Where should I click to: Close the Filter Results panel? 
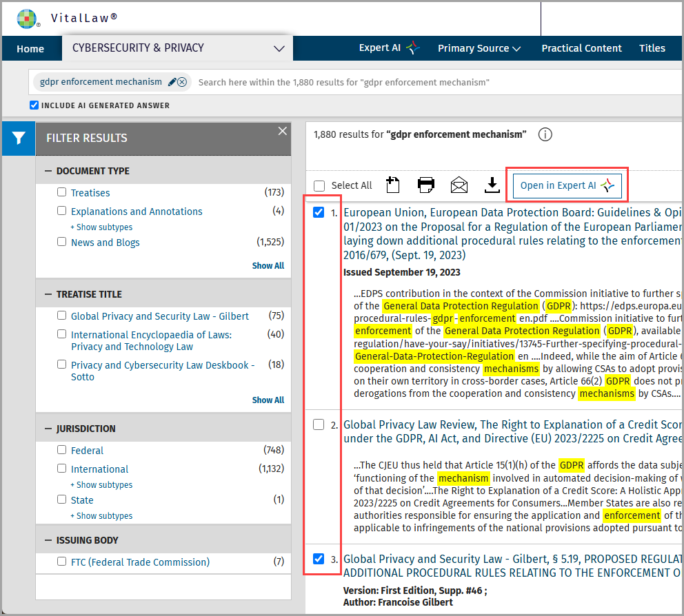click(283, 131)
